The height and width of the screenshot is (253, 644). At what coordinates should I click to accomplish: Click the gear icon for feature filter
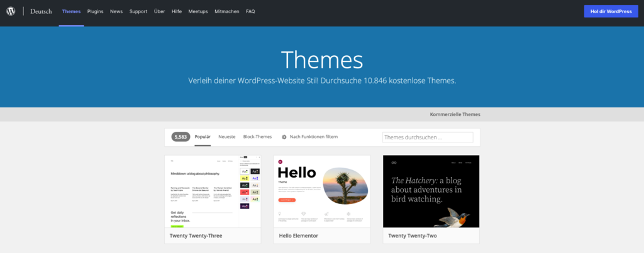tap(284, 137)
